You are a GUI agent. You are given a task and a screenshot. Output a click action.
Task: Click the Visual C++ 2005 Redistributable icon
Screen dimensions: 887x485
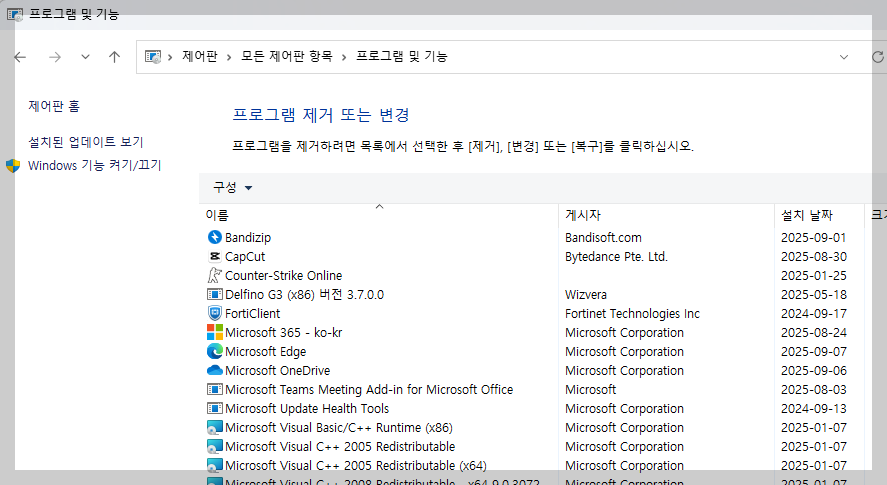[x=214, y=447]
